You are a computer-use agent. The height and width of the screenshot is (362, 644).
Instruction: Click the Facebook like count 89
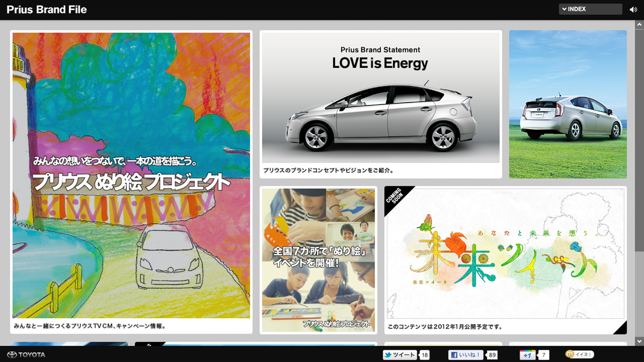click(x=492, y=355)
